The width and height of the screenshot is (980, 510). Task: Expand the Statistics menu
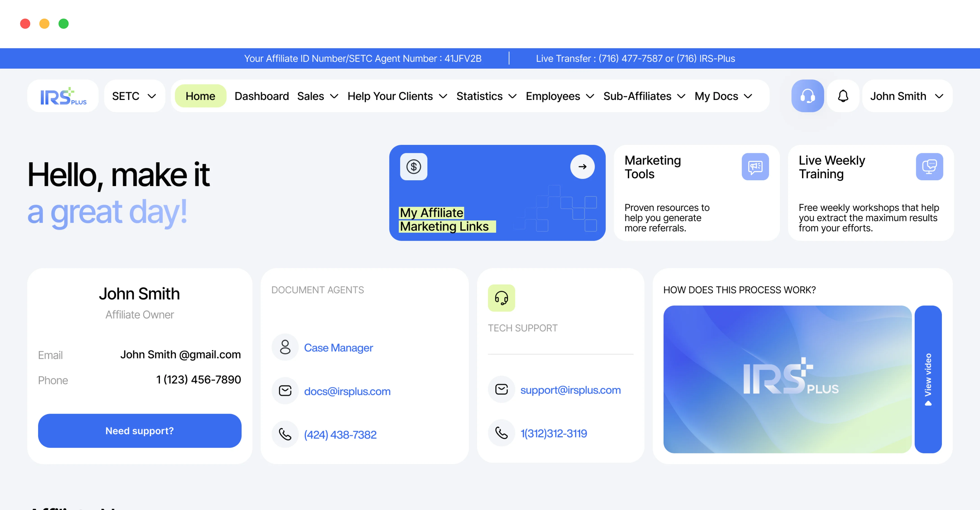tap(486, 96)
